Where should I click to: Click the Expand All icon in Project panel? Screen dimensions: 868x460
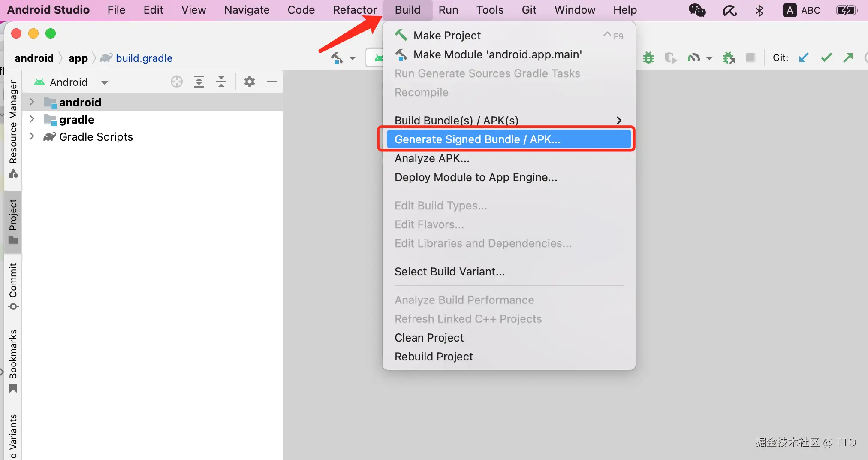[199, 82]
